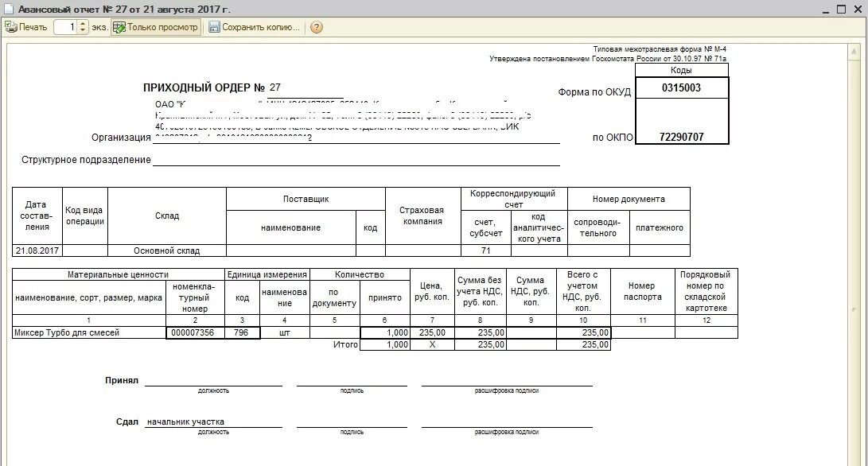Select Количество column header

(x=360, y=274)
